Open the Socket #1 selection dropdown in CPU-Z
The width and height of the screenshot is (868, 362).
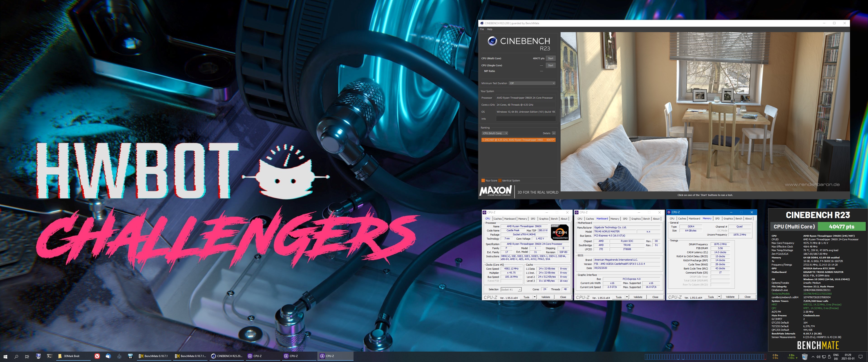point(511,289)
